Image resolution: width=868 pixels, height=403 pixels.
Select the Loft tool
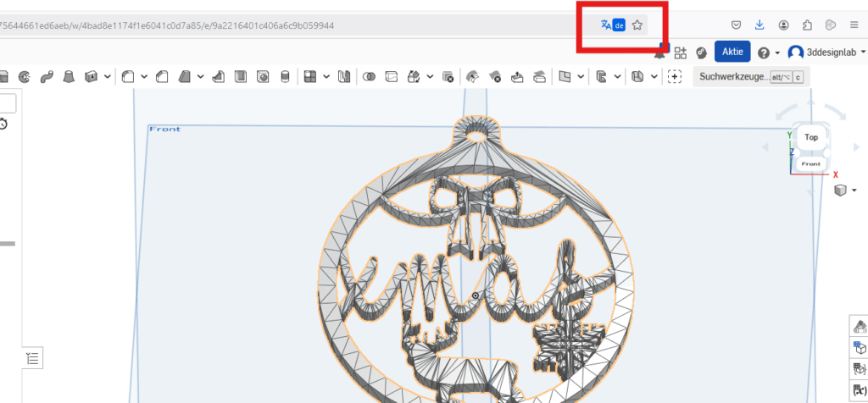tap(69, 77)
